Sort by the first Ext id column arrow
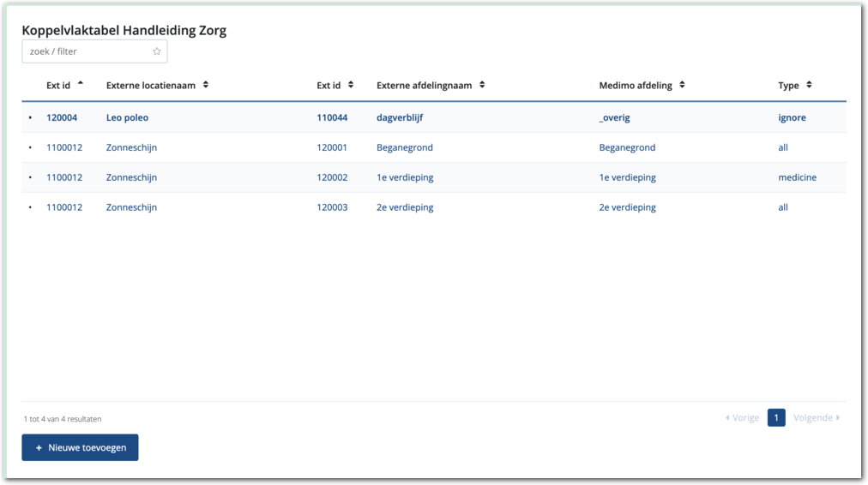The height and width of the screenshot is (485, 868). click(x=81, y=84)
